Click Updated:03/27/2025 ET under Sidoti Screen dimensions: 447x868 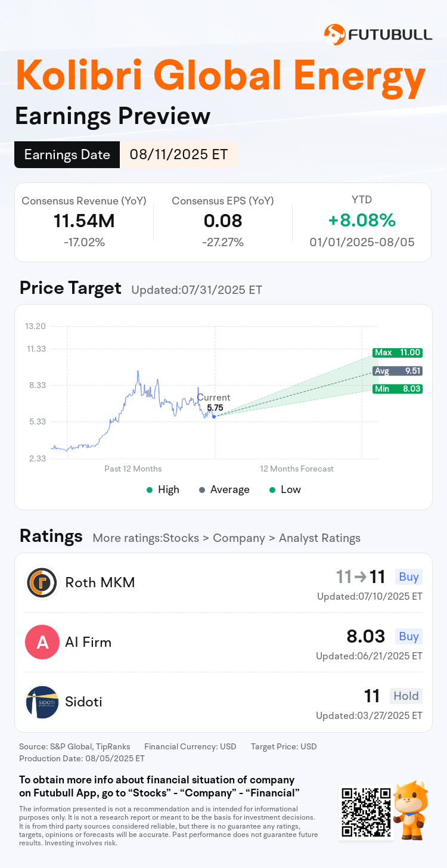coord(370,715)
